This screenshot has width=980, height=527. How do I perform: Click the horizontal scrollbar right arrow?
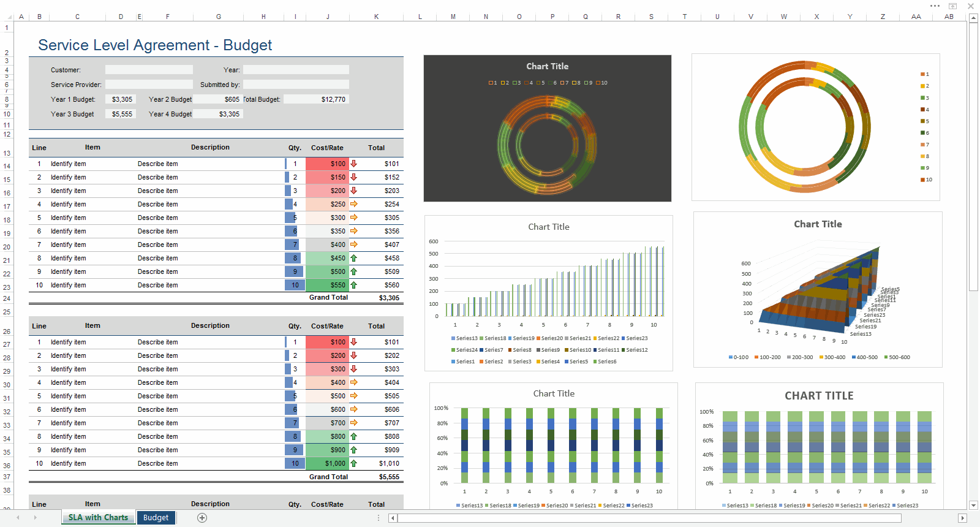[x=962, y=518]
